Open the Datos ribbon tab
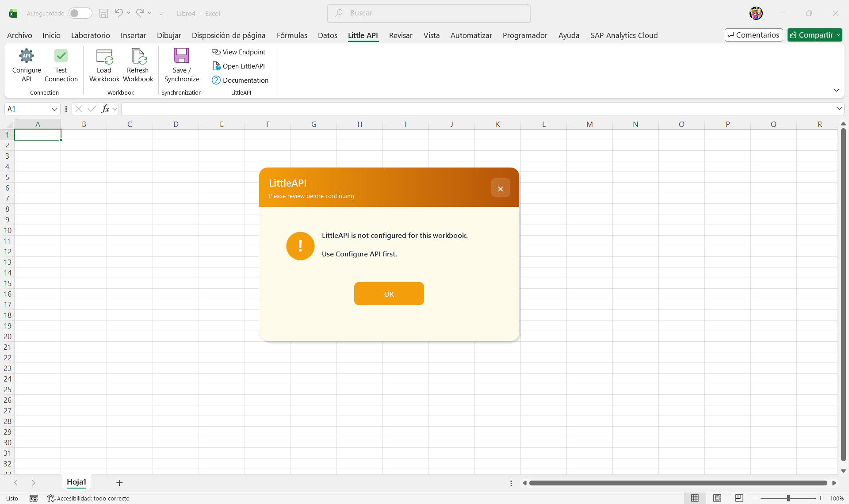The height and width of the screenshot is (504, 849). point(328,35)
